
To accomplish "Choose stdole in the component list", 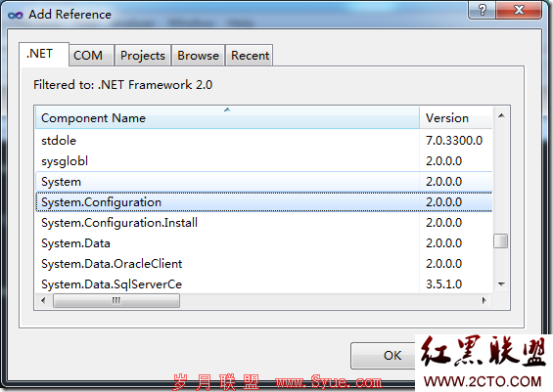I will tap(264, 141).
